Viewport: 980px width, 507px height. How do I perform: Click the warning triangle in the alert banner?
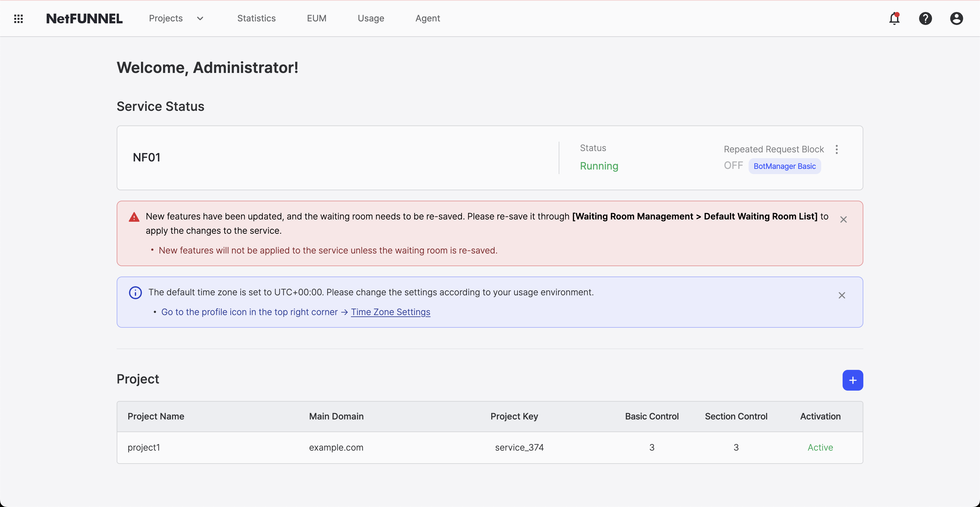pos(134,217)
